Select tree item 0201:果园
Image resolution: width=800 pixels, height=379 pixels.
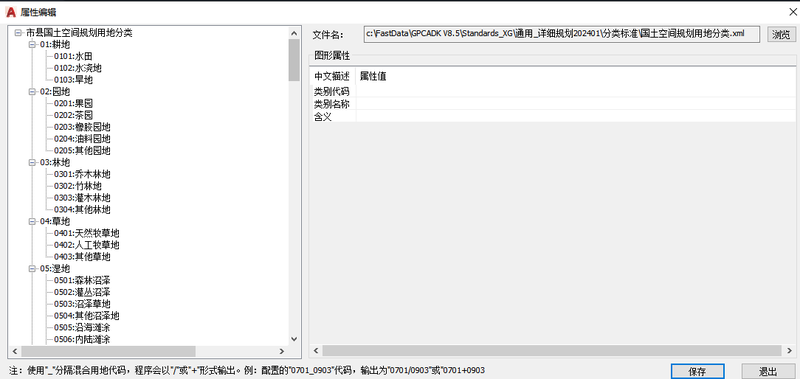point(73,104)
